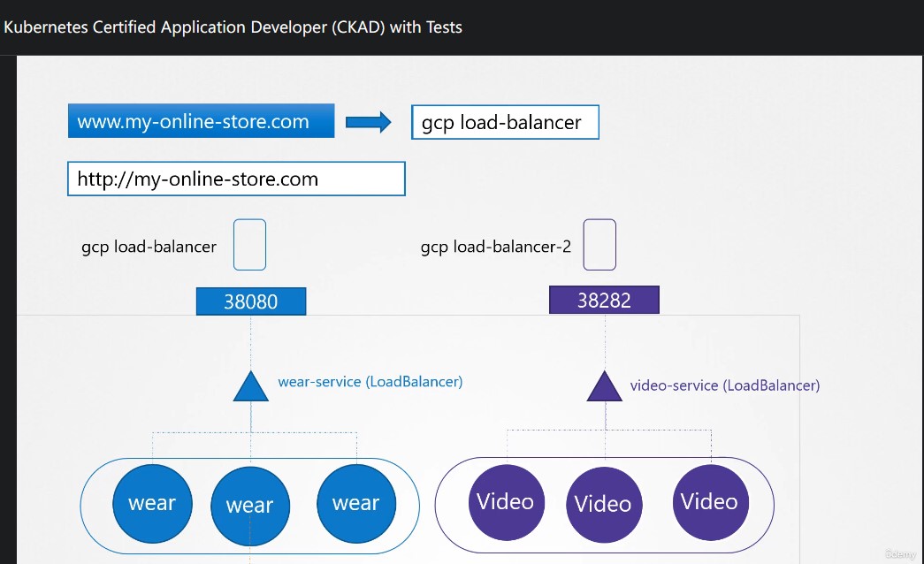Click the video-service (LoadBalancer) label
The width and height of the screenshot is (924, 564).
[x=725, y=385]
